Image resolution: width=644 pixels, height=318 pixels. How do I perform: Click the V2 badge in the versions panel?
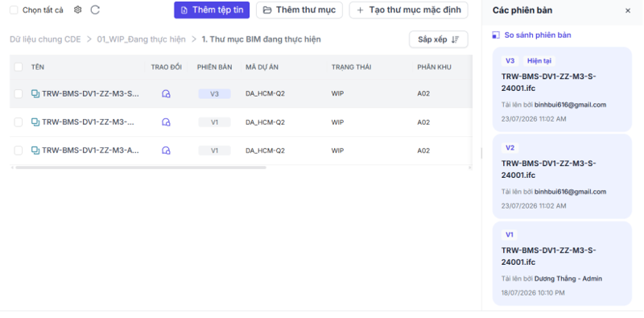(510, 148)
